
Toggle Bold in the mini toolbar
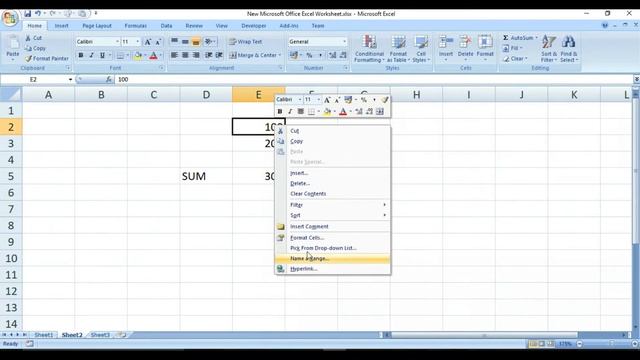coord(280,111)
